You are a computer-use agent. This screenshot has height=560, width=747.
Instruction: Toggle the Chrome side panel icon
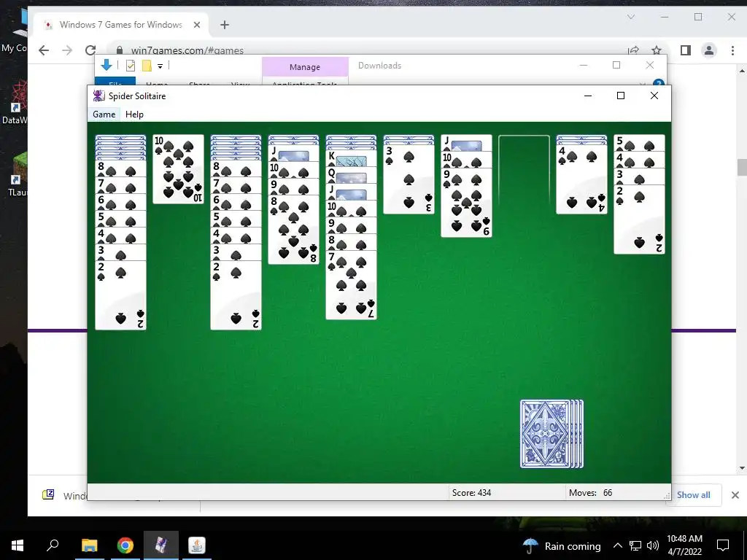click(686, 50)
